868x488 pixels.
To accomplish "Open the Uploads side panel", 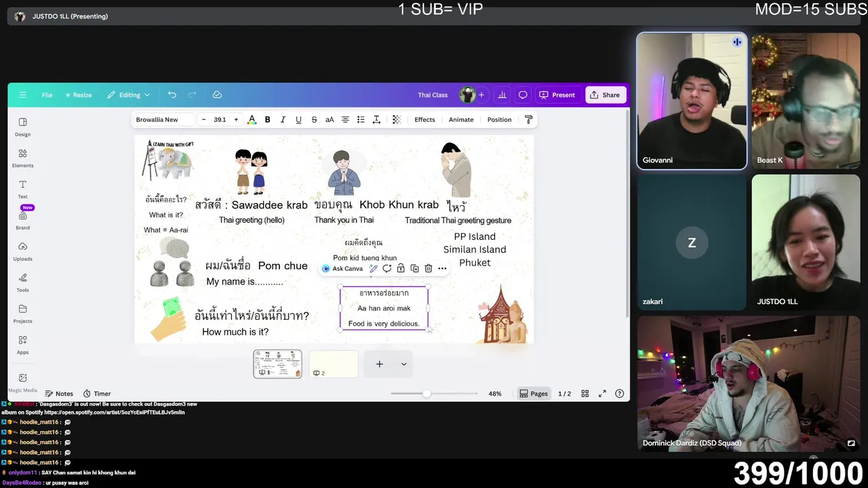I will pos(22,251).
